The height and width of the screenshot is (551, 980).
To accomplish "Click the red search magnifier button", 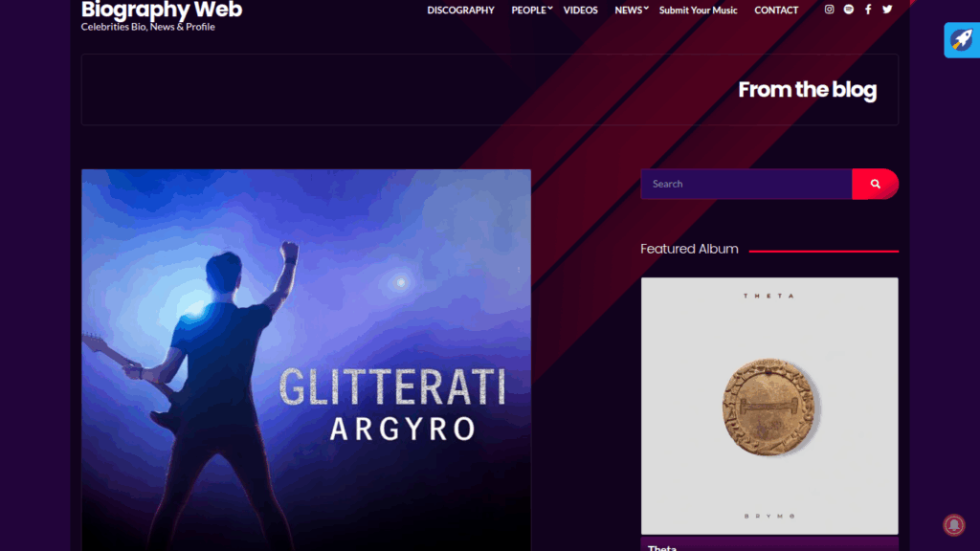I will tap(875, 184).
